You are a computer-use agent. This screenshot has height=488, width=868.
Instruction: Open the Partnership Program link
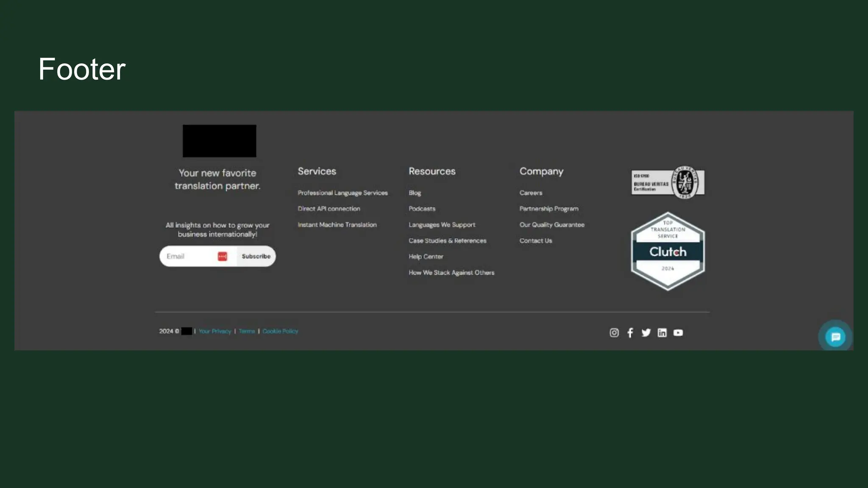[549, 209]
